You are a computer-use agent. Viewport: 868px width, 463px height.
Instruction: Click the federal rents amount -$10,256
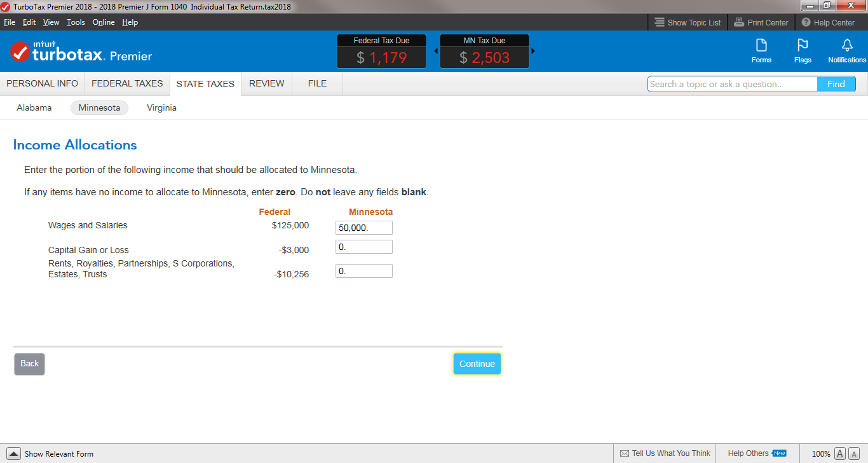292,275
